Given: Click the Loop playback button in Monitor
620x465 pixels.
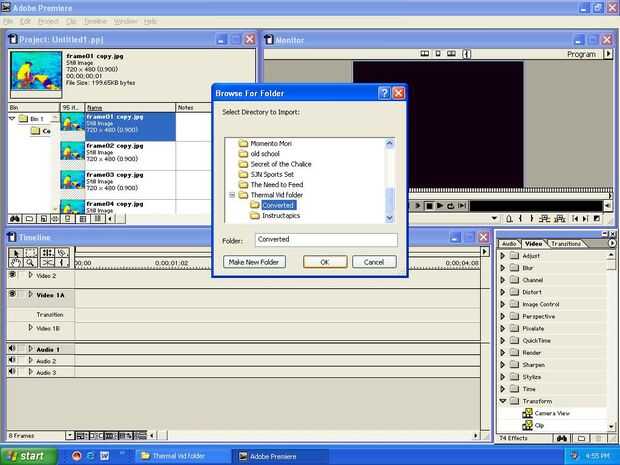Looking at the screenshot, I should 450,206.
